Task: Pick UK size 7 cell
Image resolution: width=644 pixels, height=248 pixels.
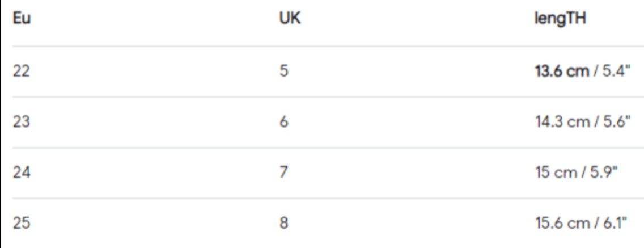Action: pyautogui.click(x=284, y=173)
